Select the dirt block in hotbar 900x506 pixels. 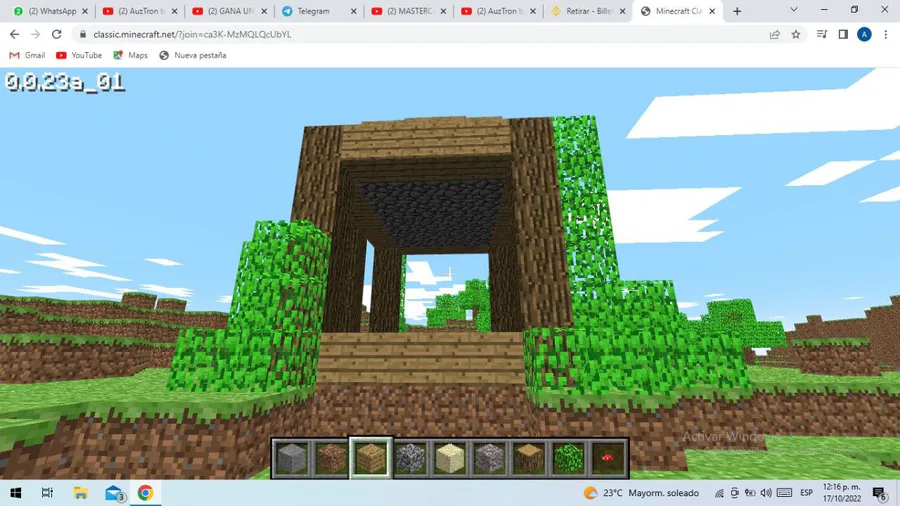tap(331, 458)
